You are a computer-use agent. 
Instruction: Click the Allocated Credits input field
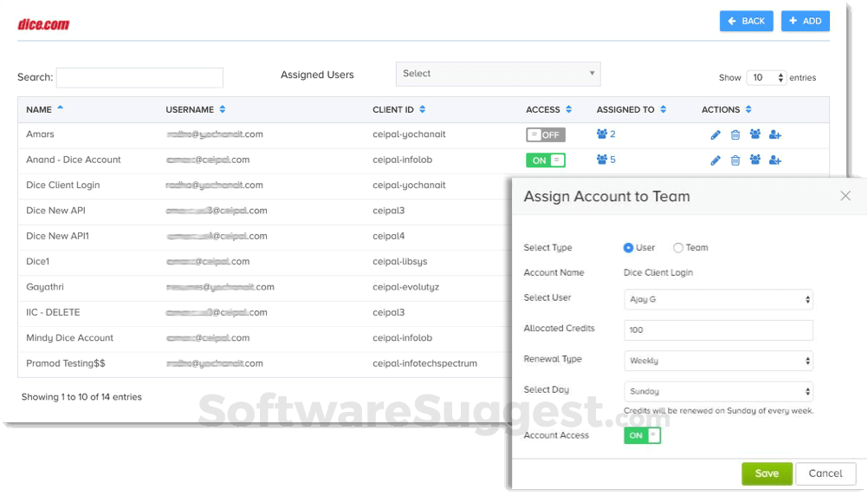click(x=718, y=330)
